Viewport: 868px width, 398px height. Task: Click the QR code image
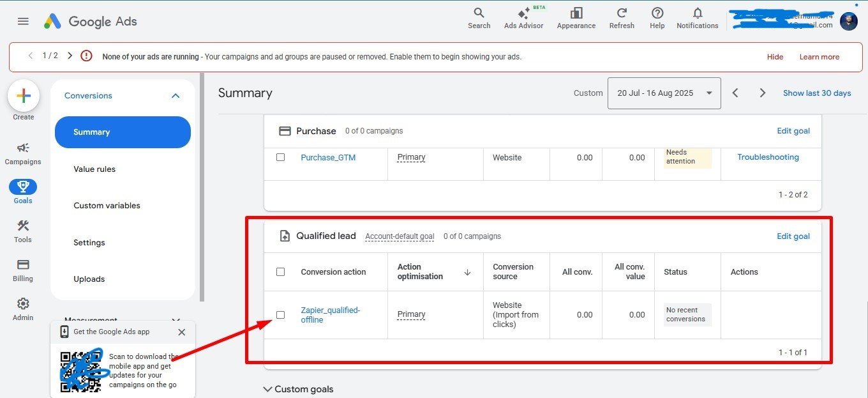click(81, 371)
